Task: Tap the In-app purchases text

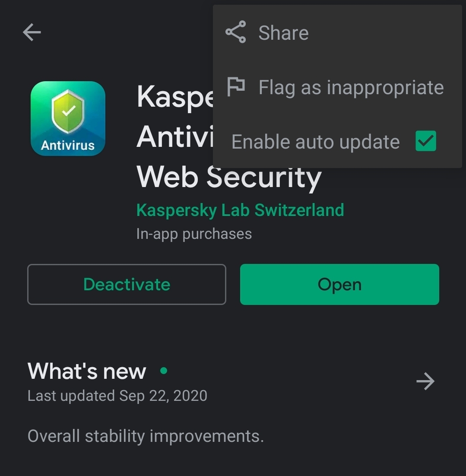Action: coord(194,234)
